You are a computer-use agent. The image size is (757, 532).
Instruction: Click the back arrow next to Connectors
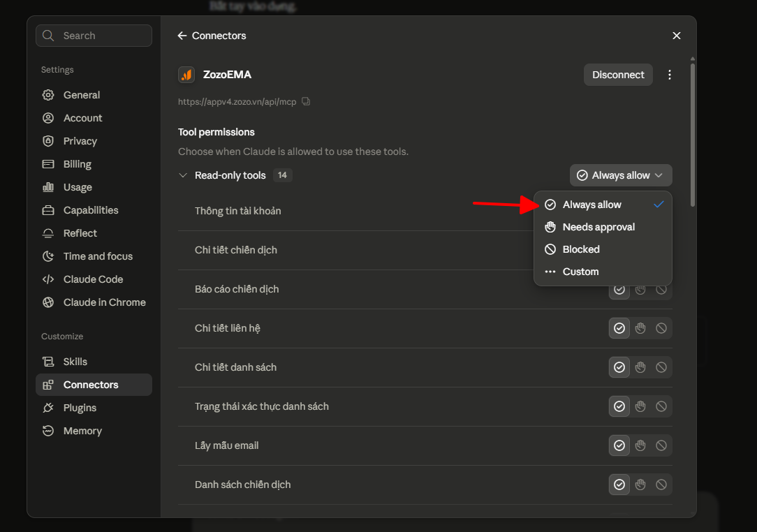pos(182,36)
